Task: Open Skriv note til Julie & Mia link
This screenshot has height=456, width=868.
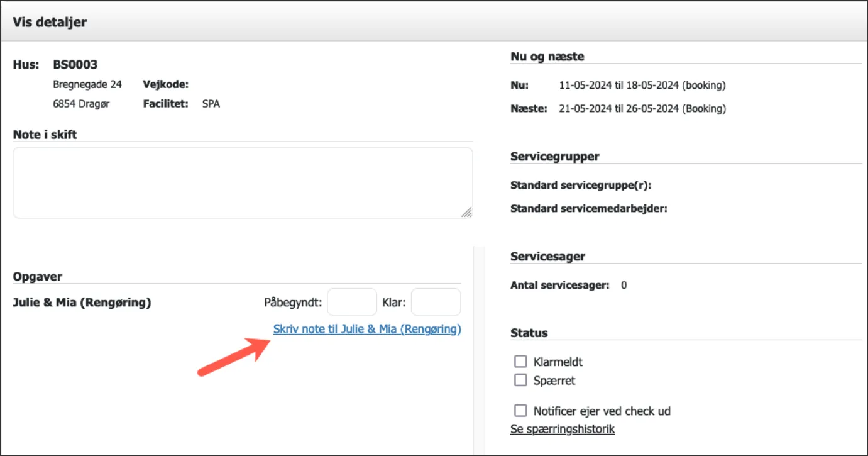Action: click(367, 329)
